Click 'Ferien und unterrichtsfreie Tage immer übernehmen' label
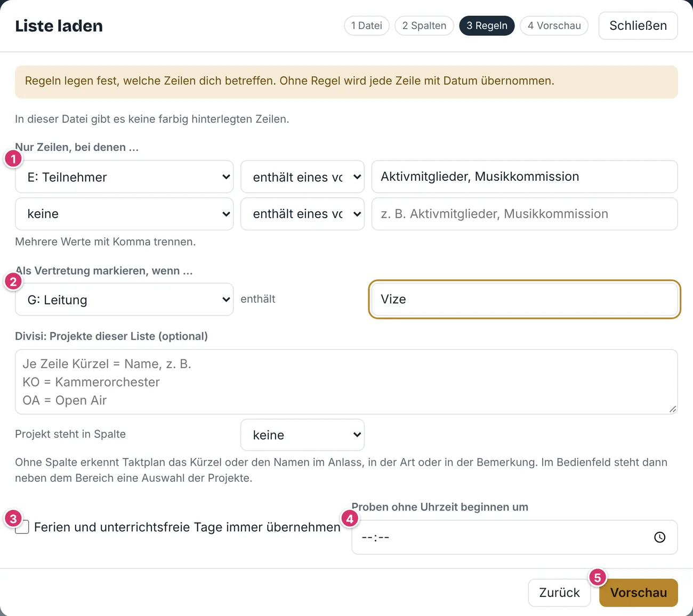Viewport: 693px width, 616px height. (187, 527)
